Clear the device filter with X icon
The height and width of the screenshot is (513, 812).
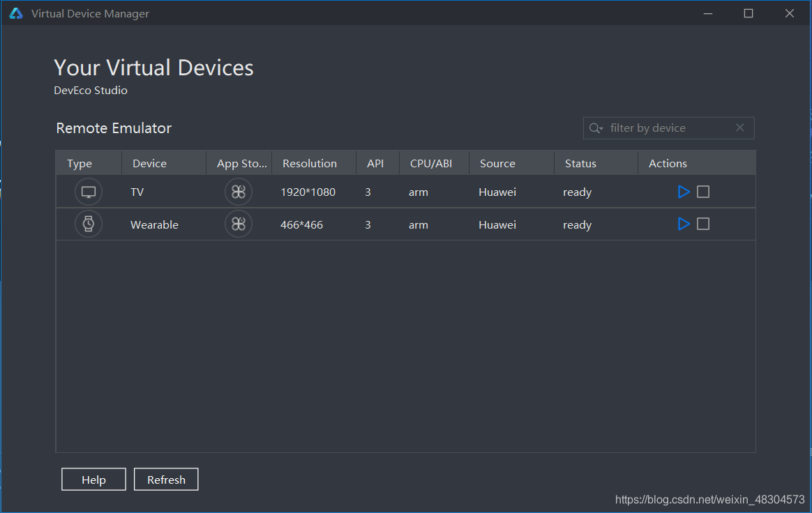click(x=740, y=128)
